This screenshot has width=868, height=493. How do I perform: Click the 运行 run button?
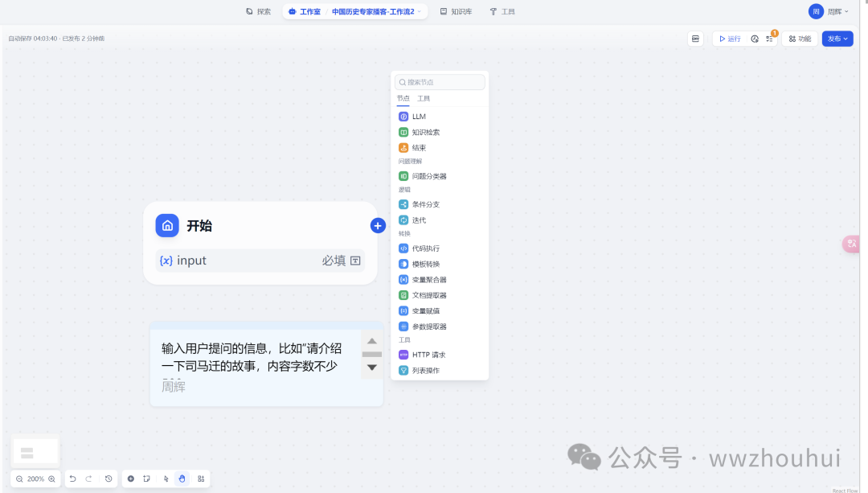(x=730, y=39)
